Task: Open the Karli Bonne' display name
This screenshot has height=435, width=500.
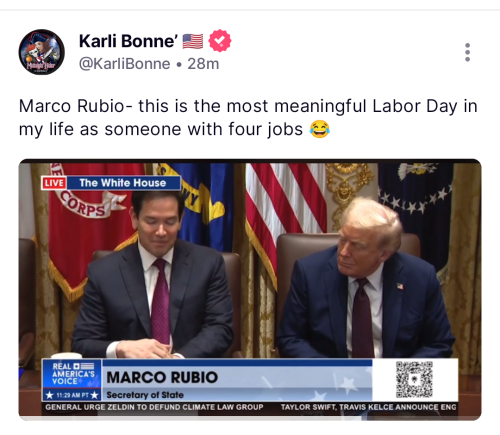Action: pos(128,41)
